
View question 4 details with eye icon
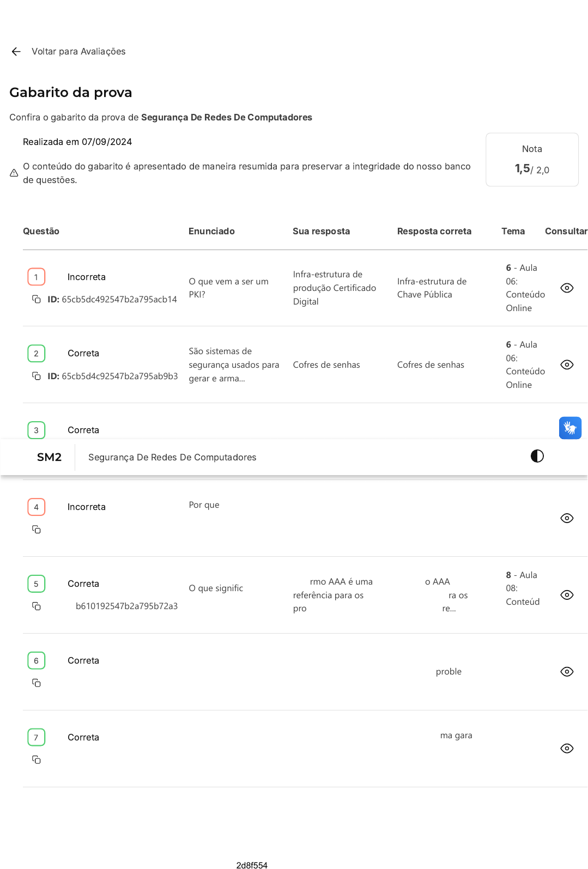(567, 518)
